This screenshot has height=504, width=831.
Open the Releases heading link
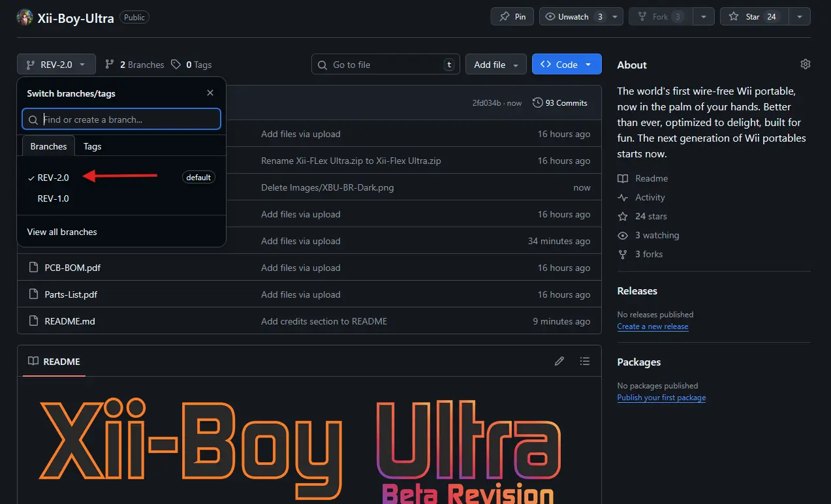[637, 291]
